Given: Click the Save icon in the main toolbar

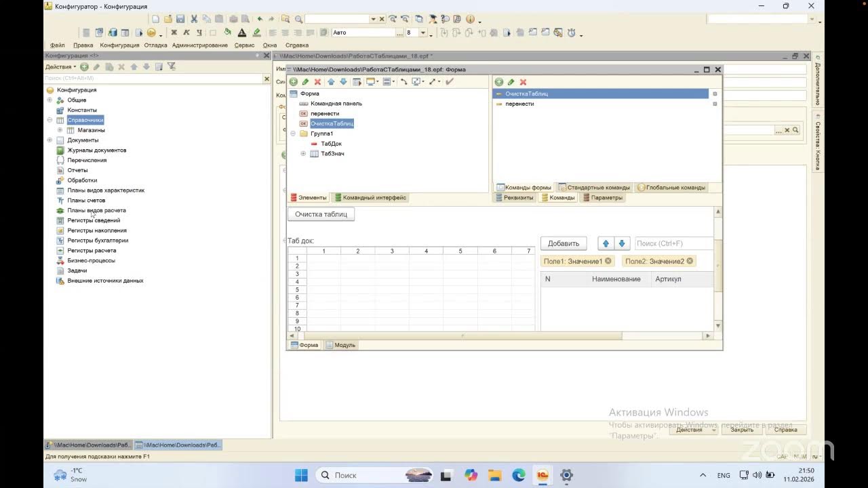Looking at the screenshot, I should tap(180, 19).
